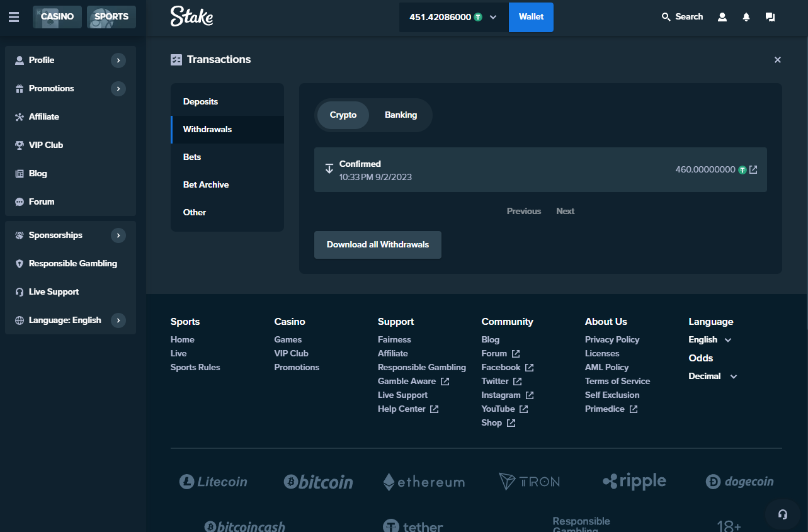Expand the Profile chevron in sidebar
Screen dimensions: 808x532
[x=118, y=60]
